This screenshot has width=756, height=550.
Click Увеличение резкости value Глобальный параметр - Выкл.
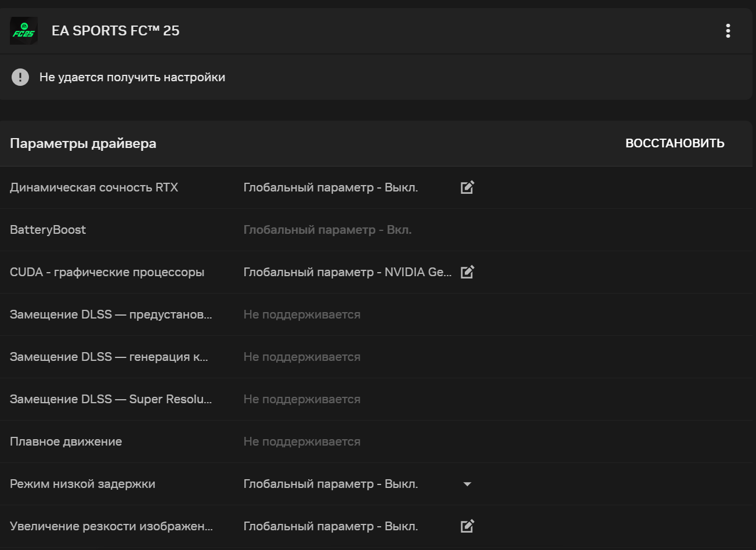tap(331, 526)
